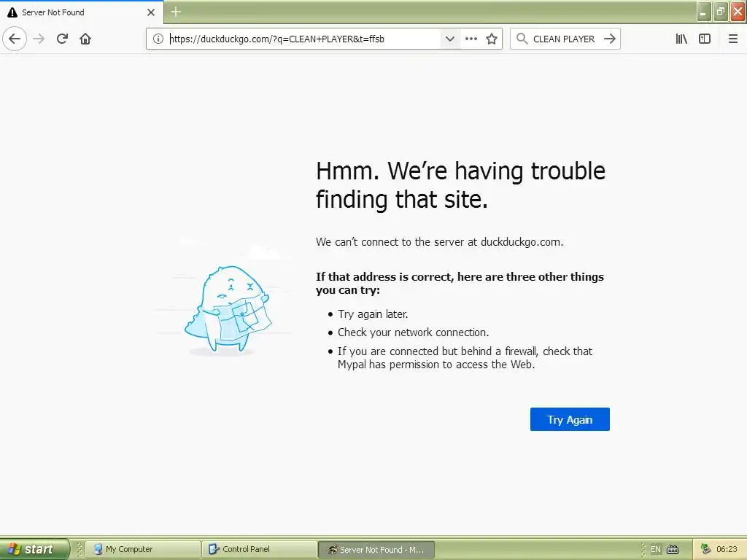Click the forward navigation arrow

(39, 39)
